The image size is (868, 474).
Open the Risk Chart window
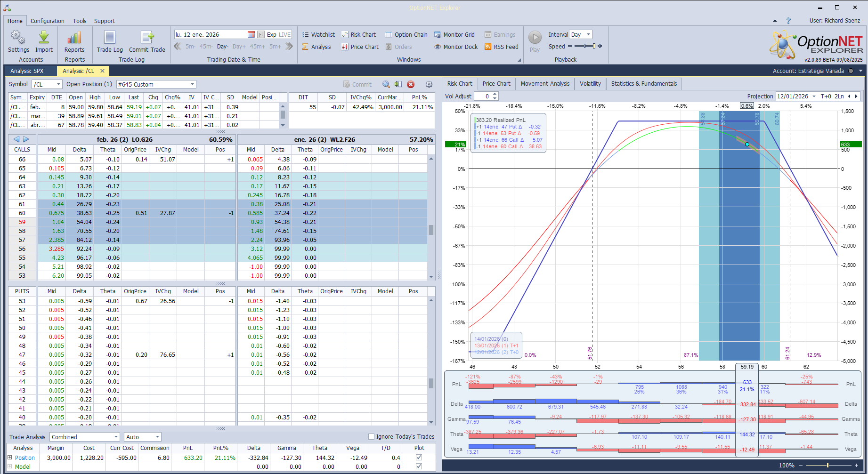tap(358, 35)
